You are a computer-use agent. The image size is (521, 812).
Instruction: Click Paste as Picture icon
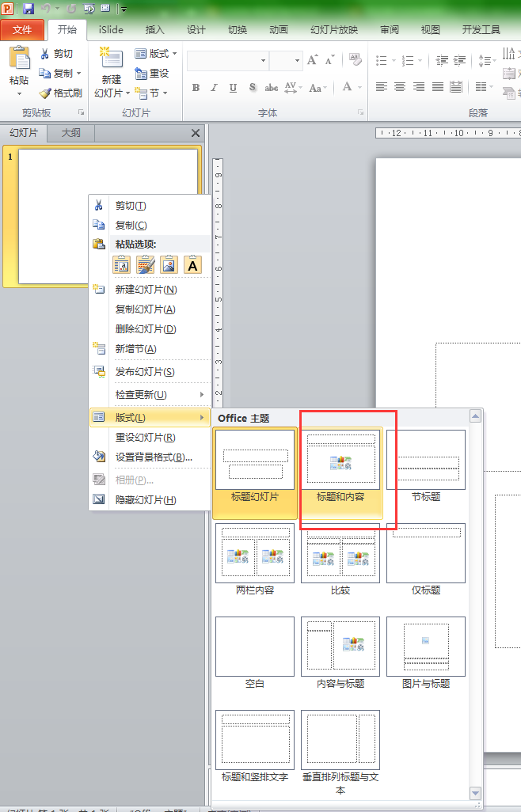pyautogui.click(x=169, y=264)
